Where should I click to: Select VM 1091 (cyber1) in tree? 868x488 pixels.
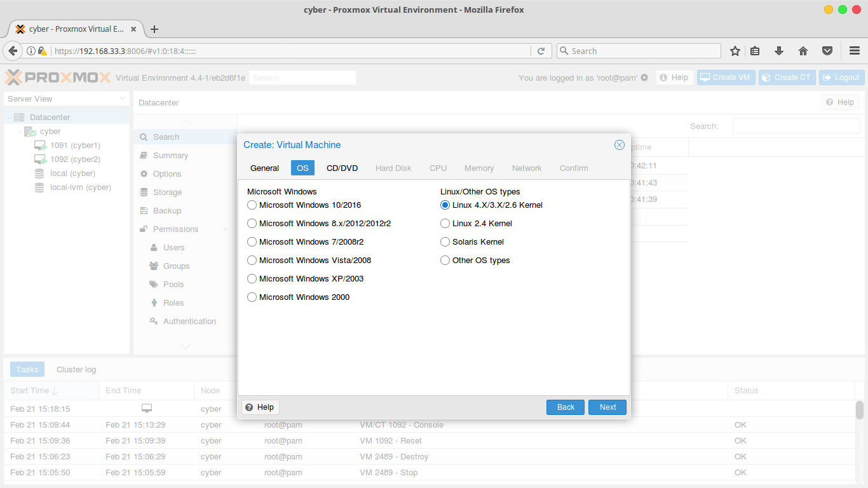click(75, 146)
